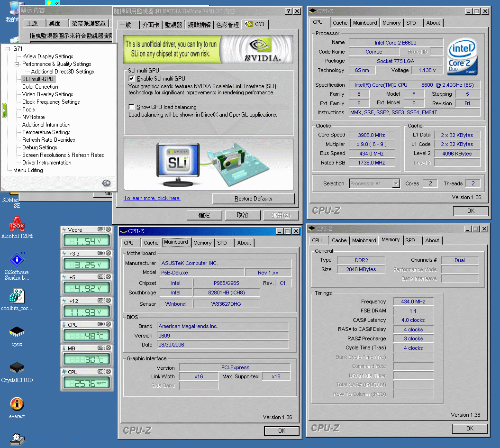Click the thermometer icon on the MB monitor
This screenshot has height=448, width=500.
point(64,348)
